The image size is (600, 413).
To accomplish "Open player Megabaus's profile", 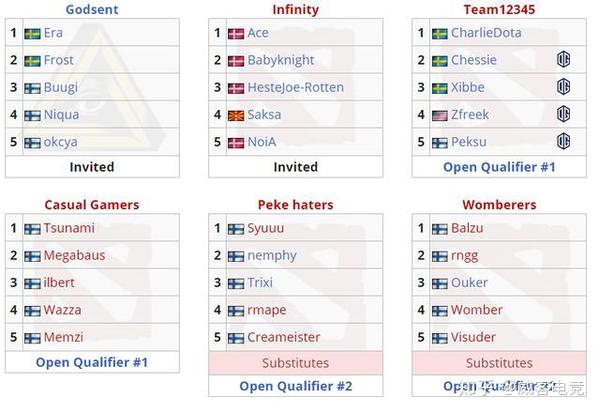I will tap(75, 255).
